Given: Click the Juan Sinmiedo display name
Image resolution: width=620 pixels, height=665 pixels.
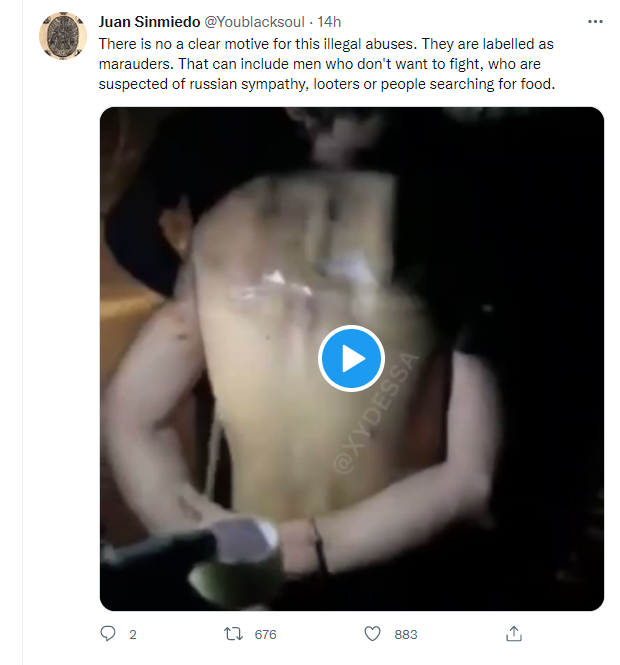Looking at the screenshot, I should pyautogui.click(x=149, y=22).
